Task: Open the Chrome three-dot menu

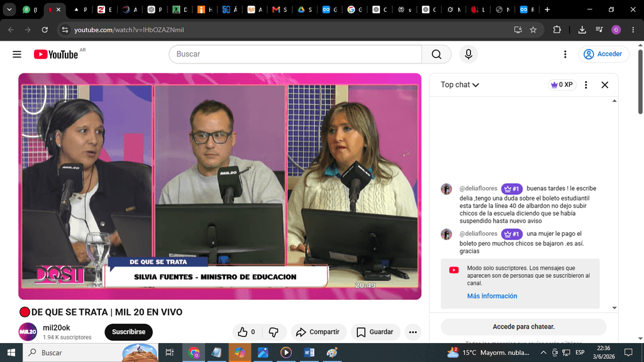Action: tap(633, 30)
